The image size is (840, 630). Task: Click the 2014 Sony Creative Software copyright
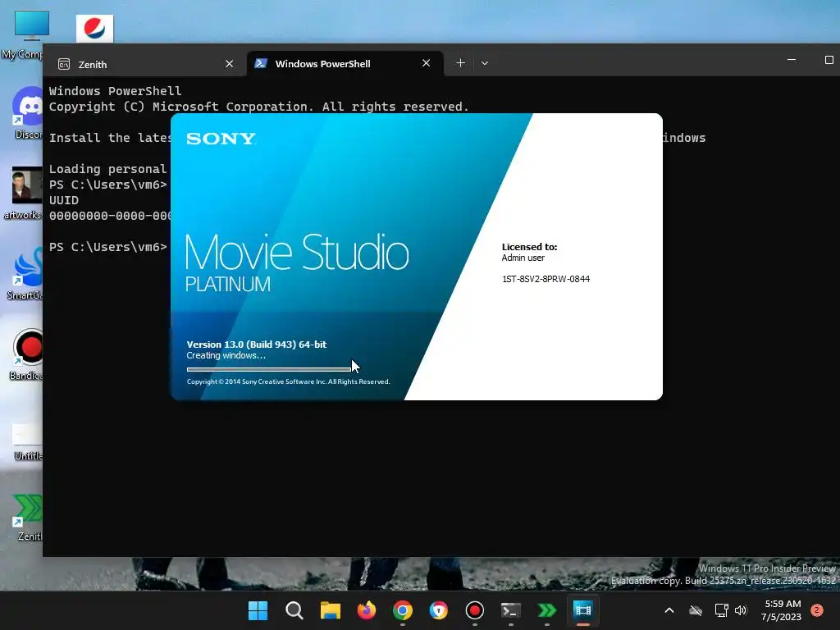288,382
